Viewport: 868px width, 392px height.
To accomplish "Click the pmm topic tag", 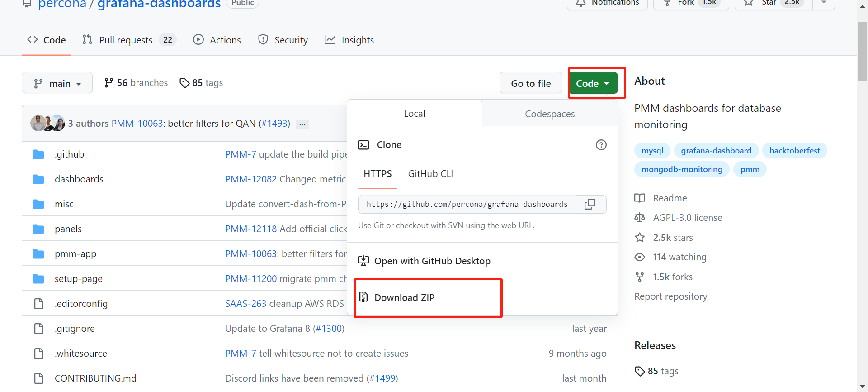I will (750, 169).
